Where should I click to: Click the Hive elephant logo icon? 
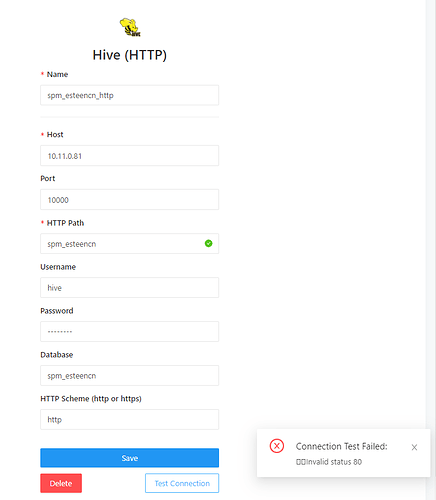click(x=130, y=27)
